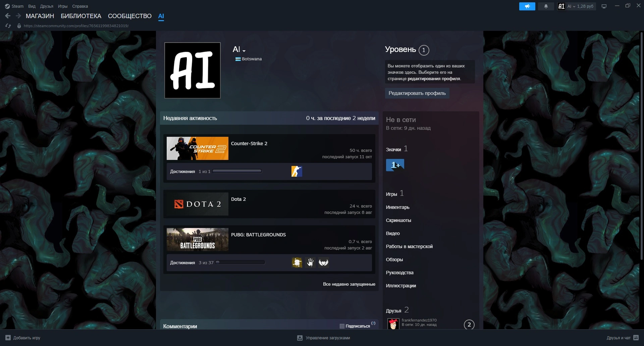Open frankfernandez1970 friend profile name

pyautogui.click(x=419, y=320)
